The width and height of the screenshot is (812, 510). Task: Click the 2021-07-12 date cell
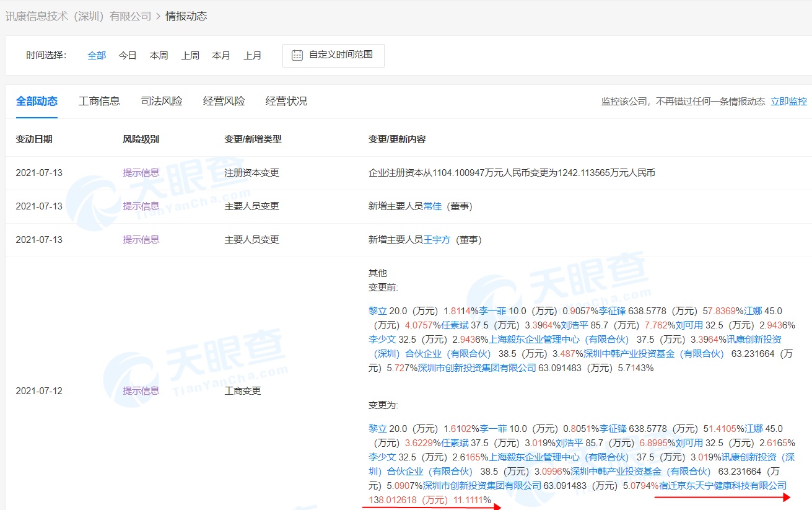pos(39,391)
